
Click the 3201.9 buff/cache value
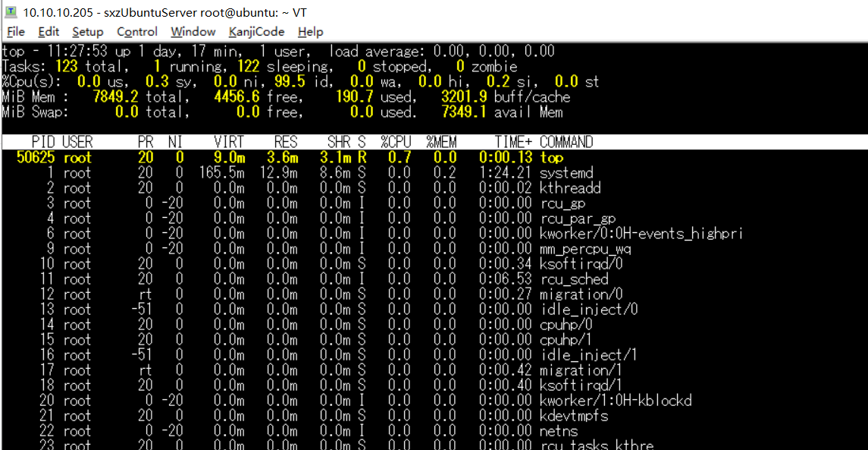tap(465, 98)
